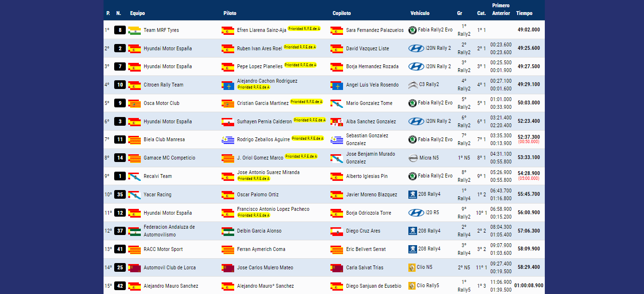Click co-driver Diego Sanjuan de Eusebio
Viewport: 644px width, 294px height.
(x=374, y=286)
